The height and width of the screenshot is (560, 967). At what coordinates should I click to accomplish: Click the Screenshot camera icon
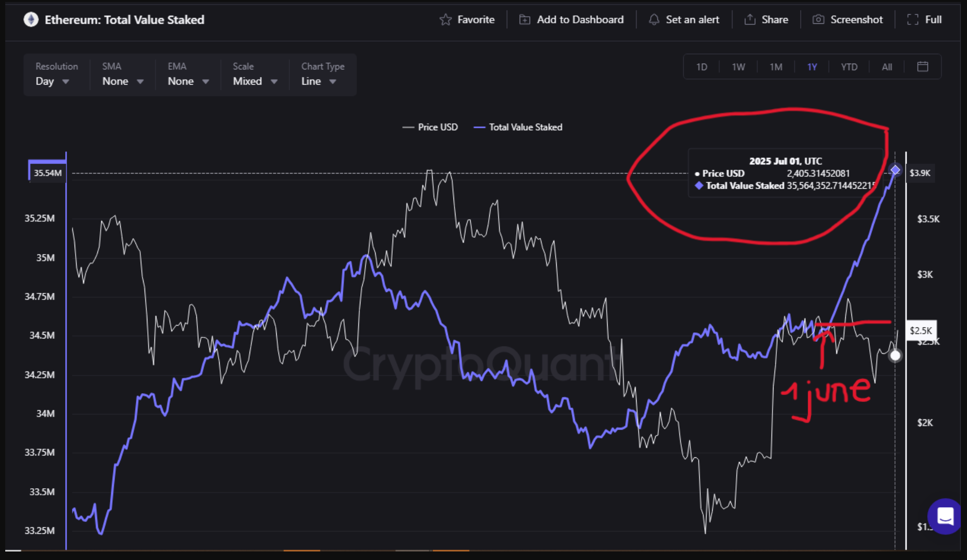818,19
